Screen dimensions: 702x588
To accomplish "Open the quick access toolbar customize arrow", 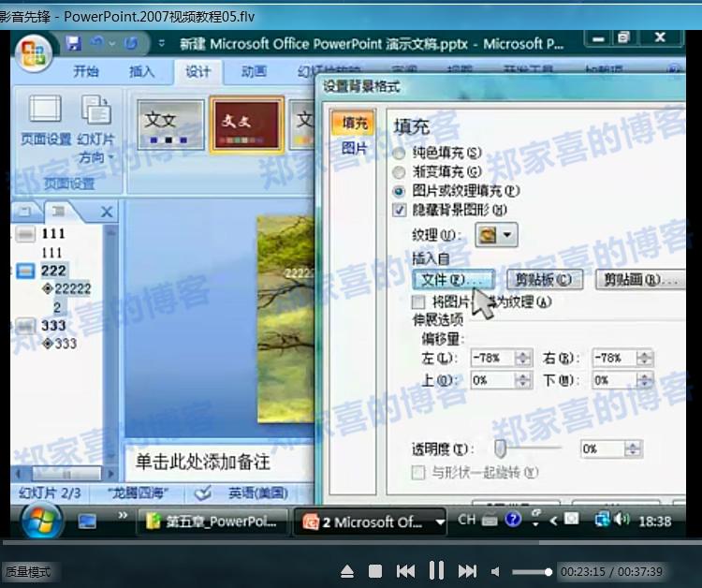I will 162,43.
